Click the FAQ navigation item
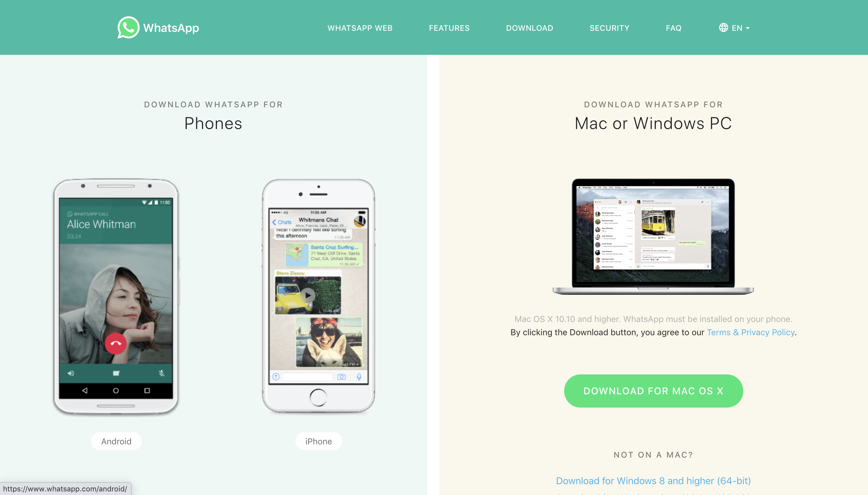The width and height of the screenshot is (868, 495). [672, 27]
